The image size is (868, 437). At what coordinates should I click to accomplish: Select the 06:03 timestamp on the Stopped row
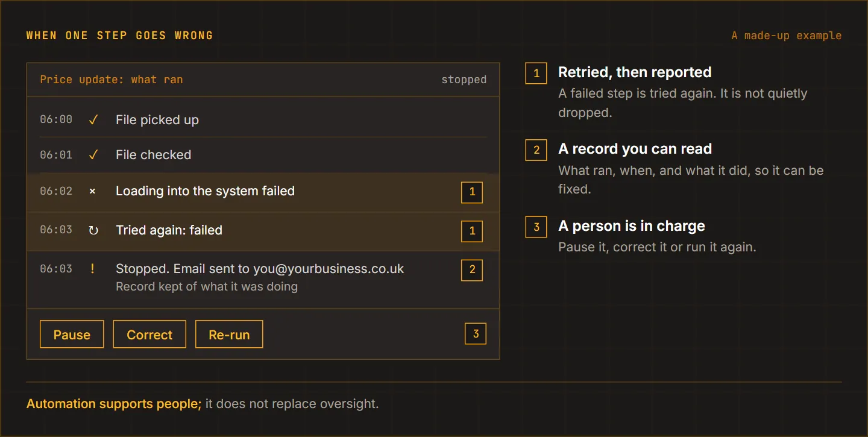pyautogui.click(x=56, y=269)
